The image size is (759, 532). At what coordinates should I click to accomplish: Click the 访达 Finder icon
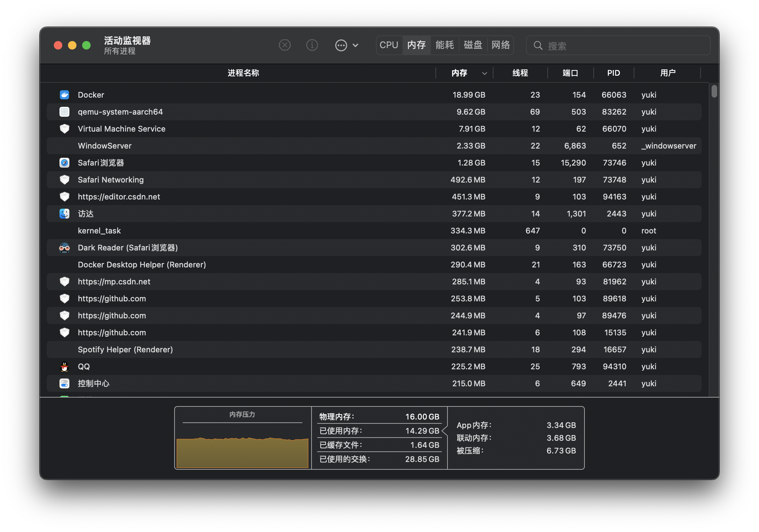65,213
